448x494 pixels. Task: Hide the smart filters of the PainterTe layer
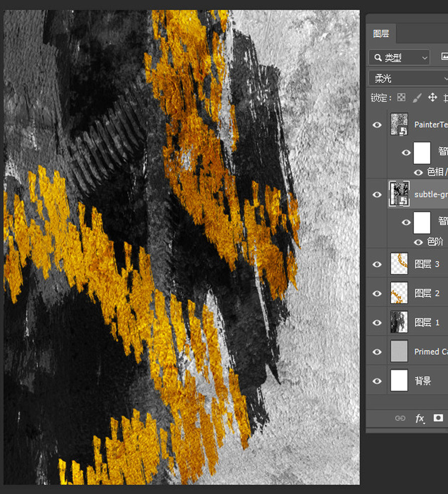(406, 153)
